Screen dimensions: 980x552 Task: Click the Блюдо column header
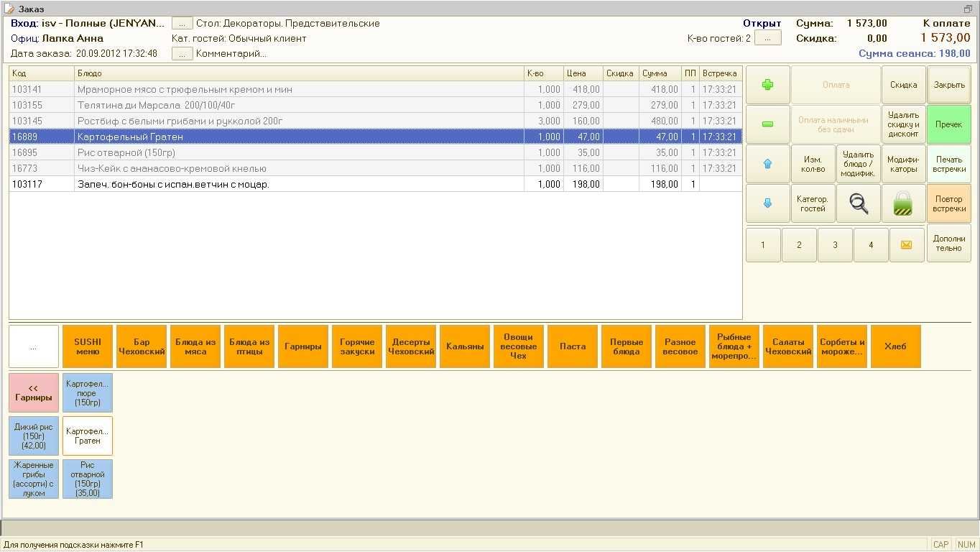tap(299, 73)
